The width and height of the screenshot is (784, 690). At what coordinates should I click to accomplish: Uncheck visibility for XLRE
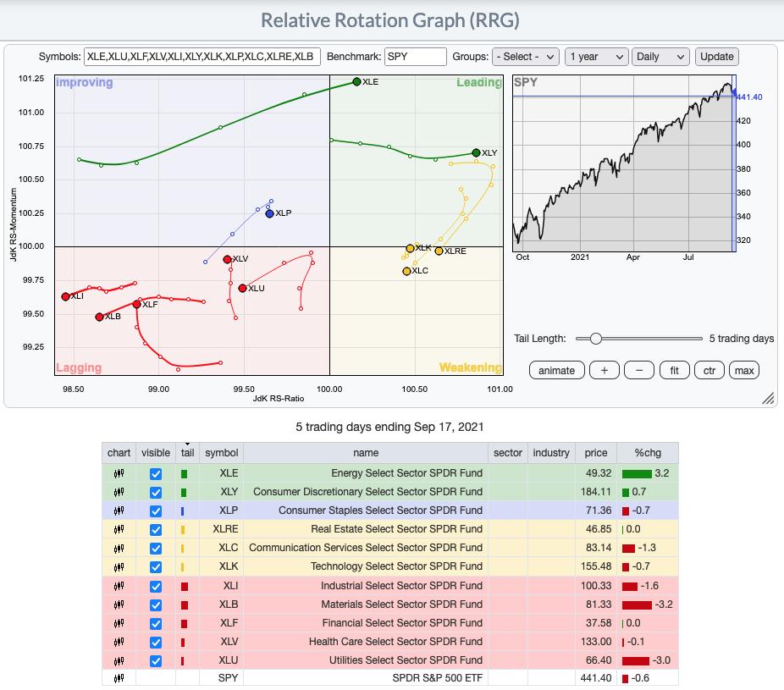pos(156,529)
